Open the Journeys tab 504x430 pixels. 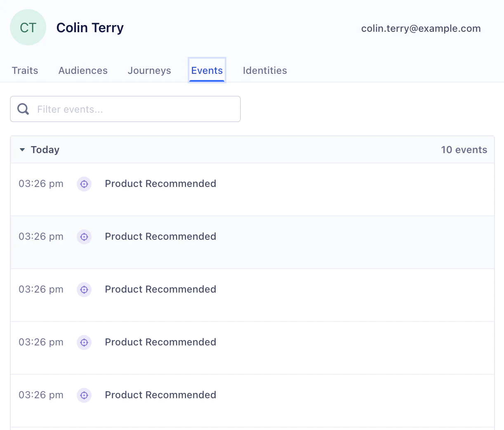(149, 70)
